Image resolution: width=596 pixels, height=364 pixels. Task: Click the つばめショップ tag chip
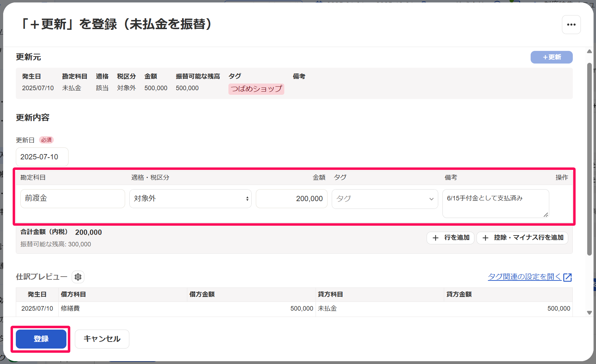click(x=256, y=89)
